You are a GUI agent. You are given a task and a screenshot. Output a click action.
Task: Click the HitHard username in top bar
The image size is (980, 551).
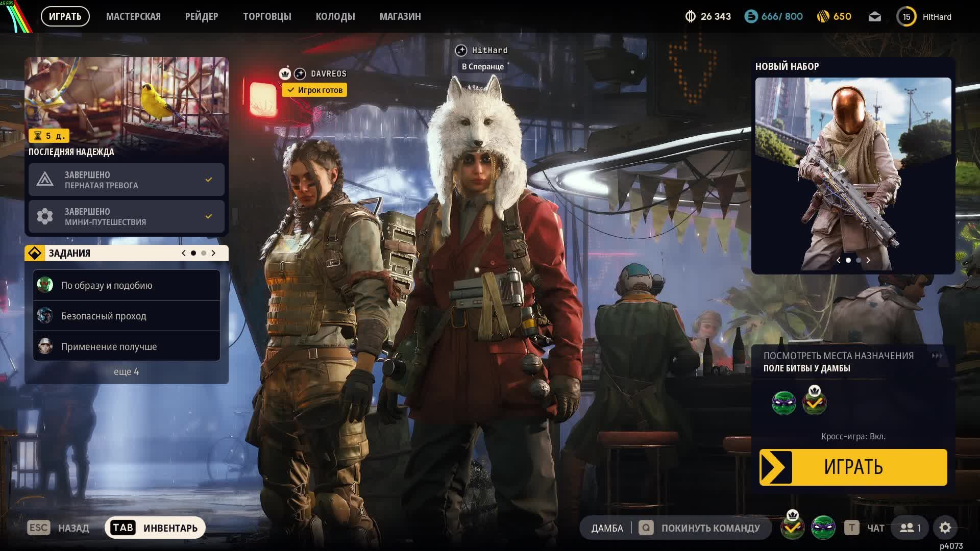pos(937,17)
